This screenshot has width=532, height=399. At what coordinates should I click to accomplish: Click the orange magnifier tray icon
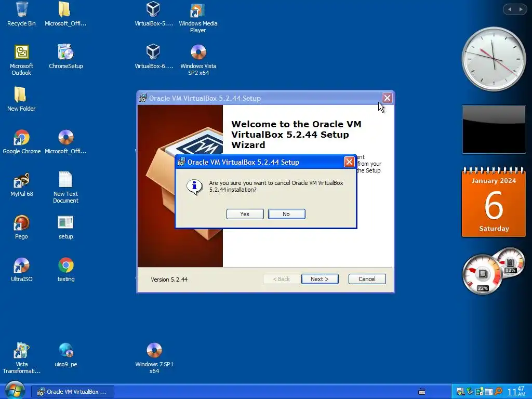pos(498,392)
